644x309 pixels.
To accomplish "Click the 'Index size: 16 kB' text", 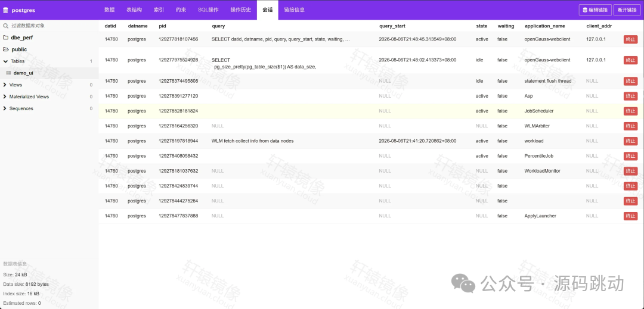I will click(x=21, y=294).
